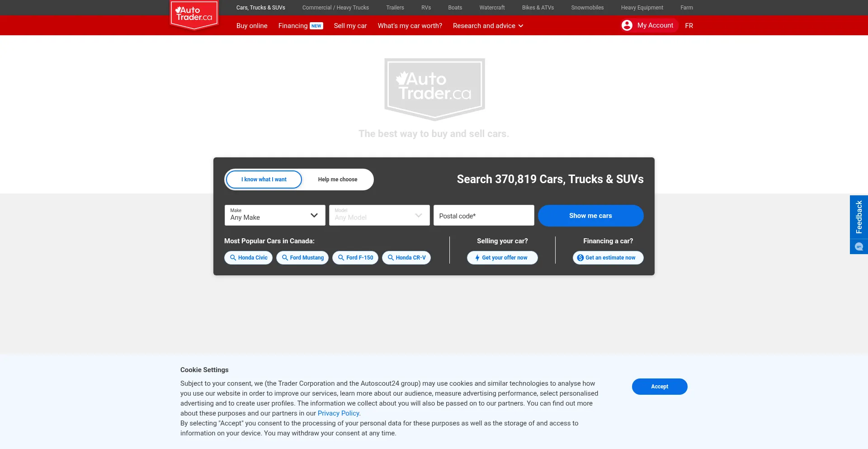Switch to "Help me choose" mode
The height and width of the screenshot is (449, 868).
(337, 180)
